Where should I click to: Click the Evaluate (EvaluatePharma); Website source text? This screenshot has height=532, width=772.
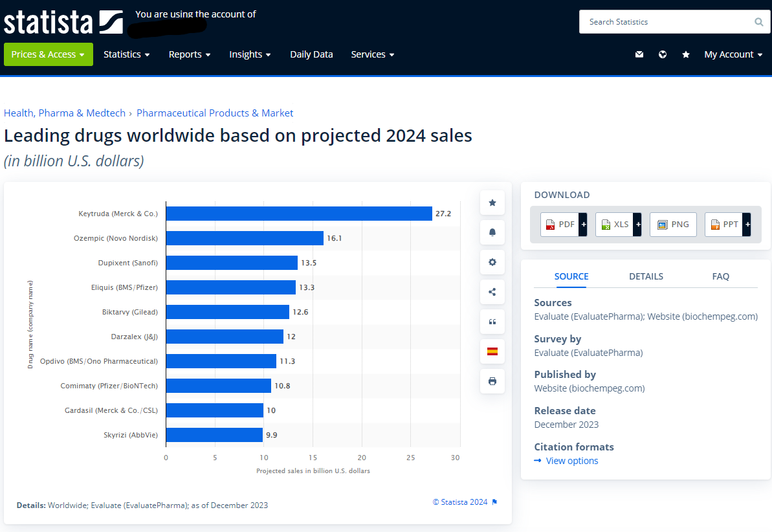coord(646,316)
